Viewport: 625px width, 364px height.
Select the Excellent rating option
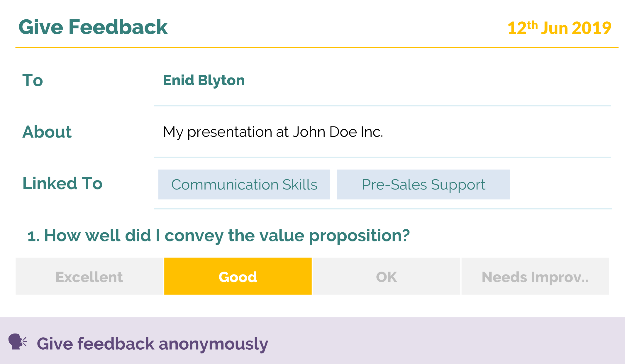(x=89, y=276)
